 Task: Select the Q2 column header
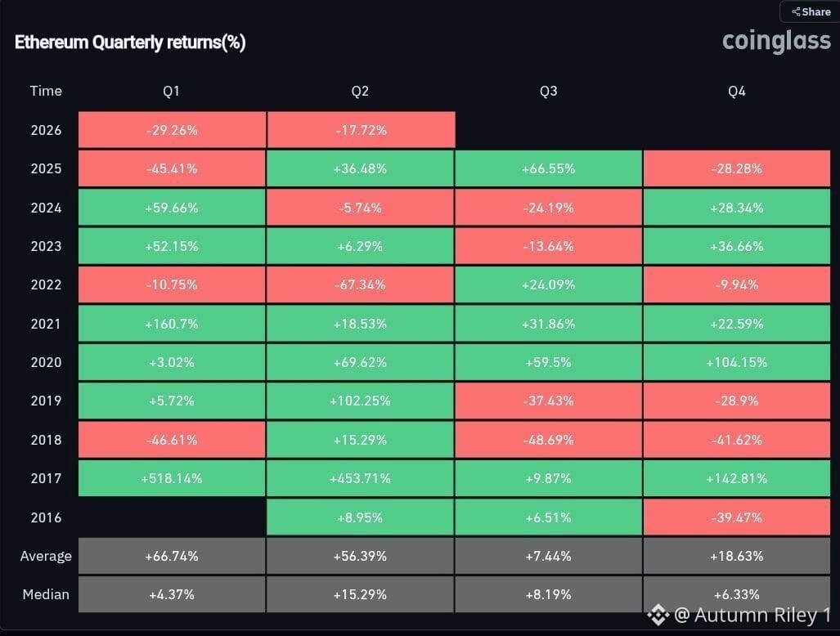click(360, 91)
